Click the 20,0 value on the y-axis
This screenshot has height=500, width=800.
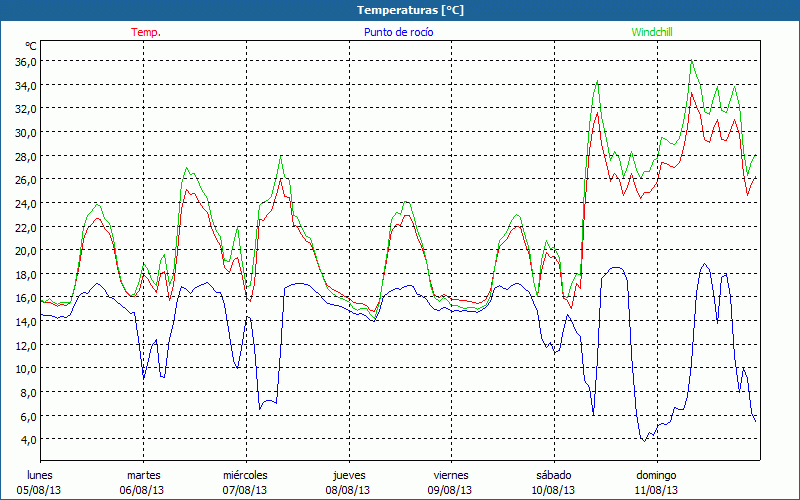(x=25, y=250)
